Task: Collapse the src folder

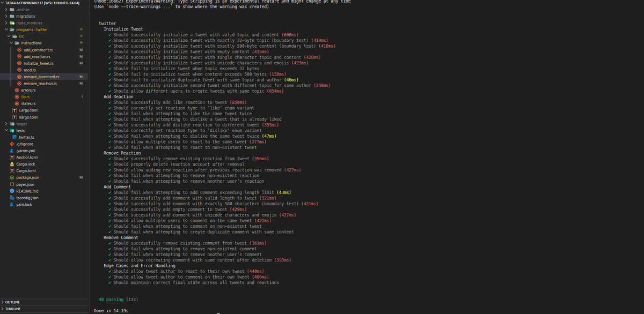Action: tap(9, 36)
